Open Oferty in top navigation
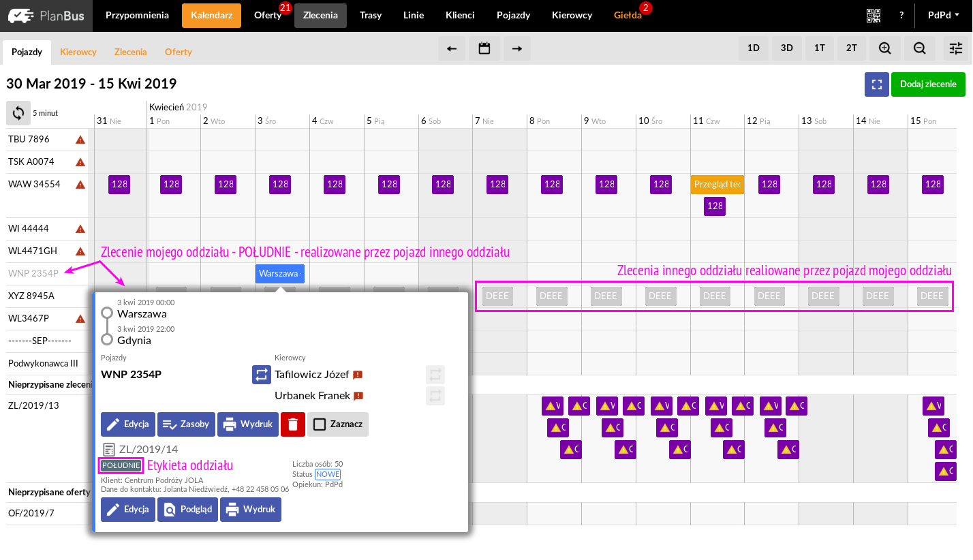 [268, 15]
